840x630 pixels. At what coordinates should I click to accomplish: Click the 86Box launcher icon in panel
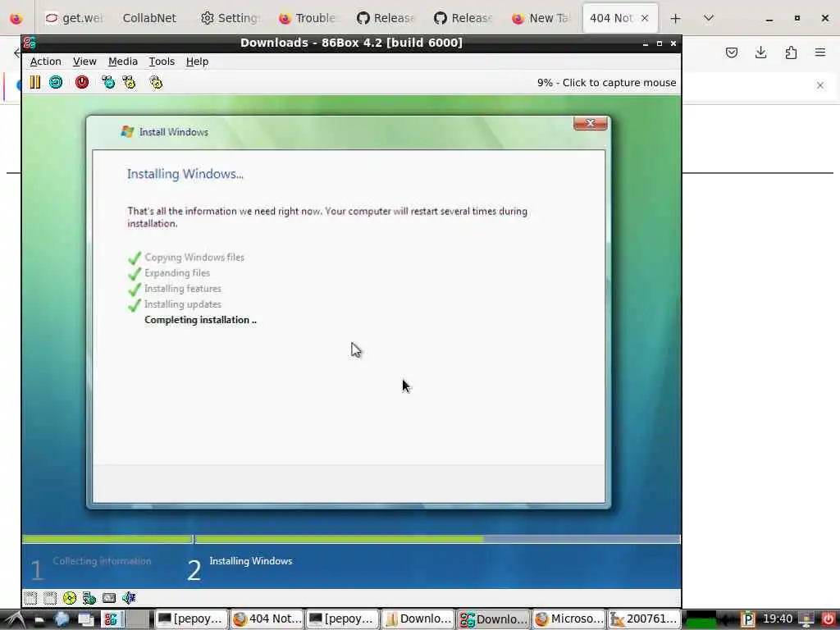111,619
